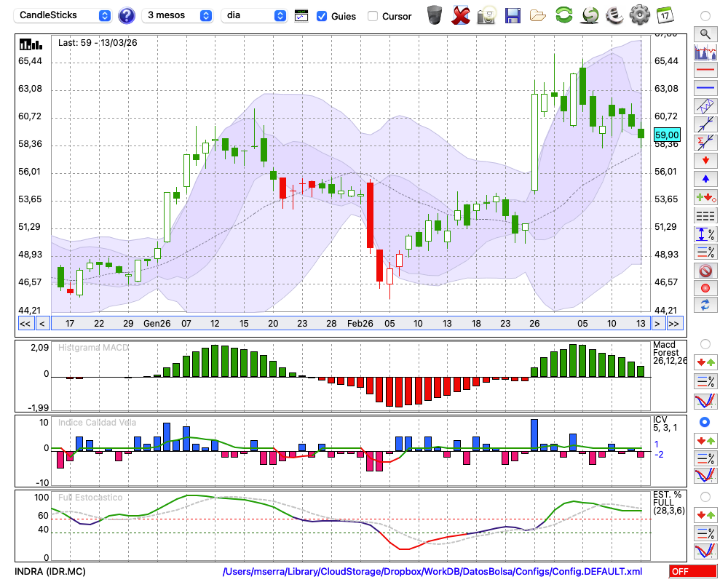Image resolution: width=728 pixels, height=582 pixels.
Task: Click the trash can icon in toolbar
Action: (435, 15)
